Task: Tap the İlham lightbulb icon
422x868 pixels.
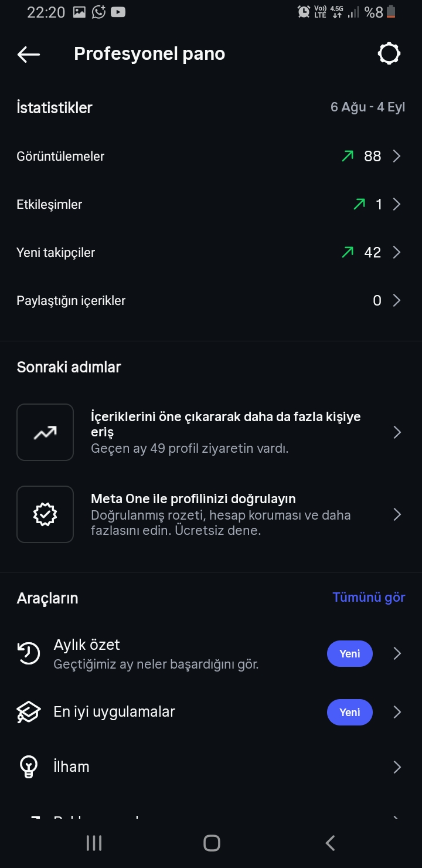Action: pos(29,767)
